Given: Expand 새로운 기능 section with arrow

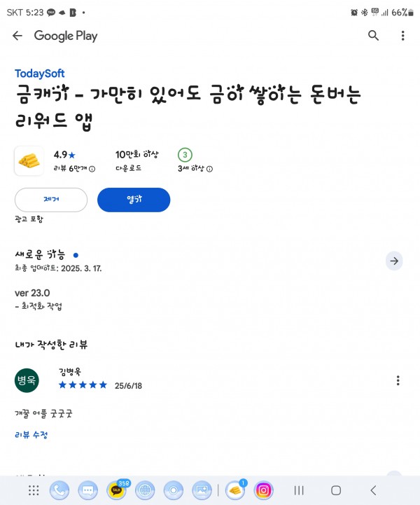Looking at the screenshot, I should click(x=394, y=261).
